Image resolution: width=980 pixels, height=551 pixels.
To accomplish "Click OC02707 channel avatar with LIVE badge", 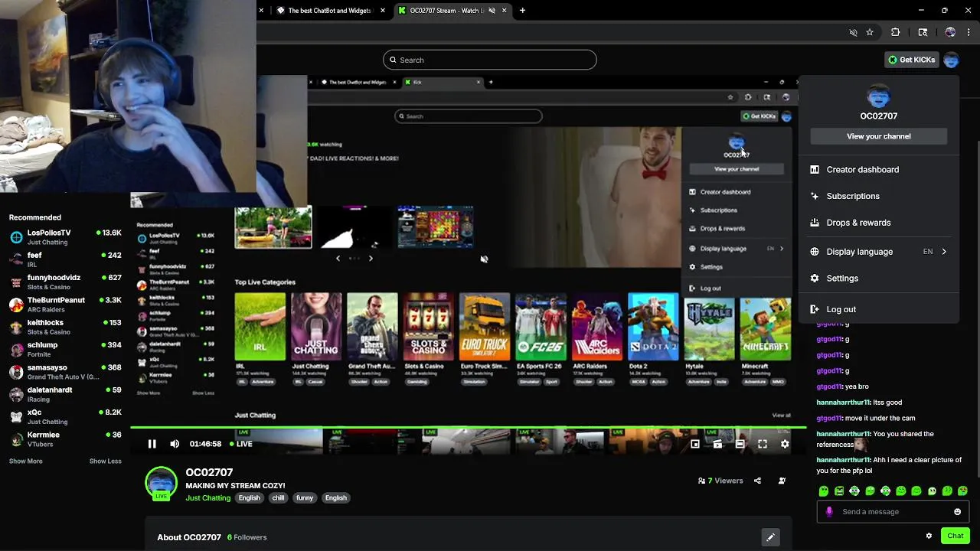I will (161, 484).
